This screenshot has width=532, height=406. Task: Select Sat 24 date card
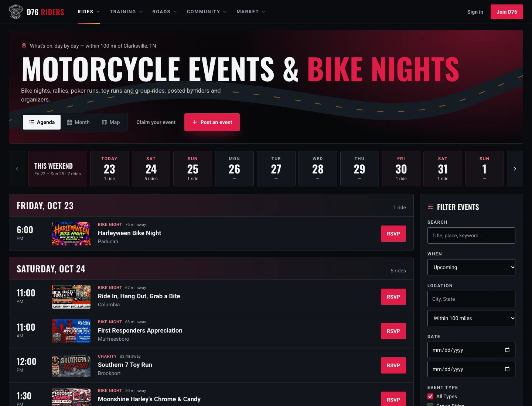(151, 169)
